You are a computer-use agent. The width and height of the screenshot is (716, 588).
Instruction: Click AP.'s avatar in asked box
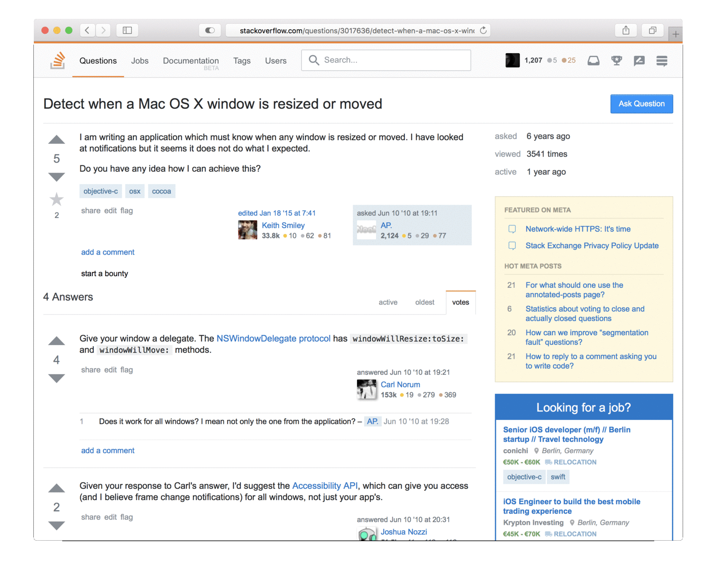pos(367,230)
